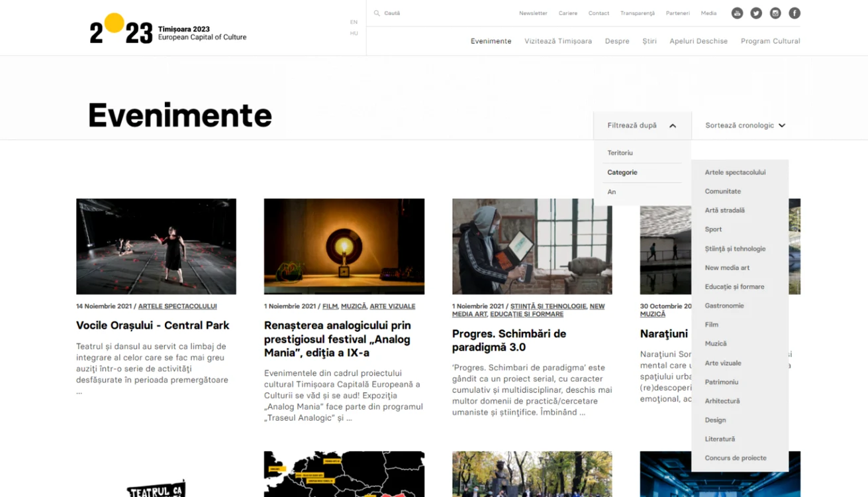Image resolution: width=868 pixels, height=497 pixels.
Task: Switch the site language to HU
Action: click(354, 33)
